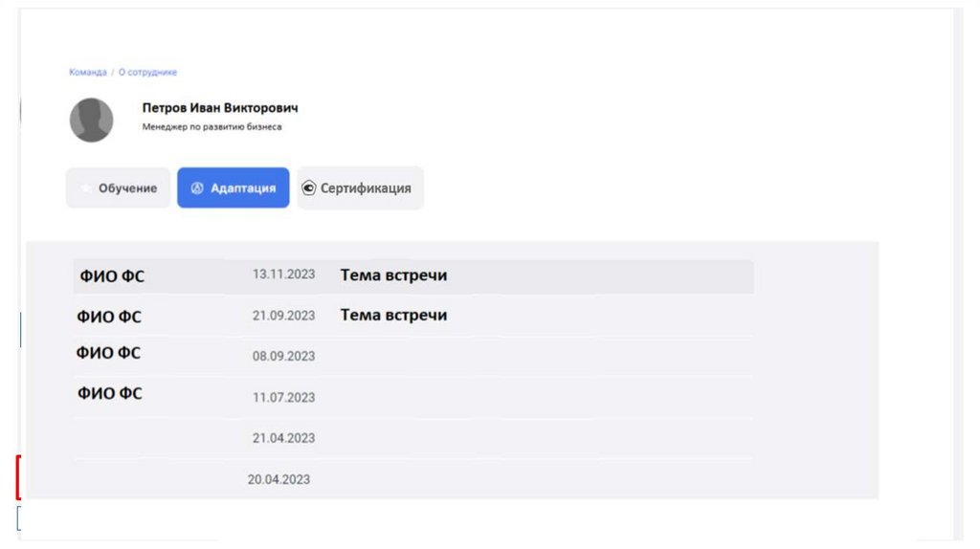Click the faint Обучение tab icon
Viewport: 980px width, 549px height.
coord(85,188)
